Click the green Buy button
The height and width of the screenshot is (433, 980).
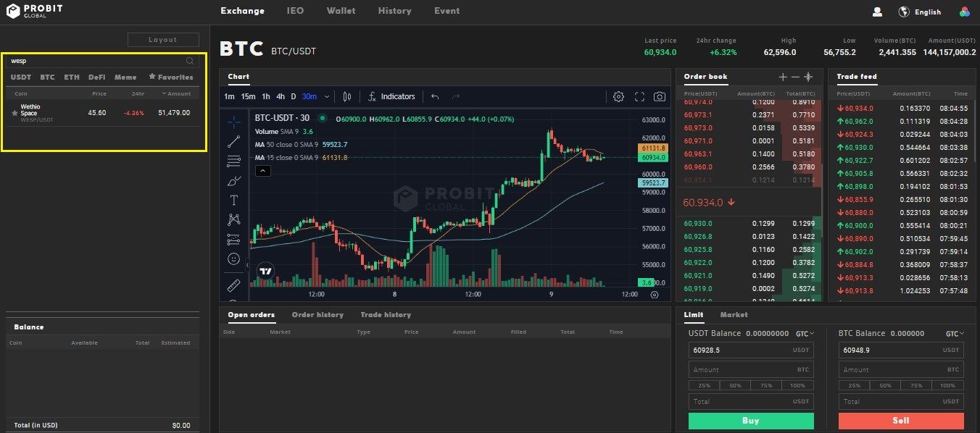pos(751,421)
